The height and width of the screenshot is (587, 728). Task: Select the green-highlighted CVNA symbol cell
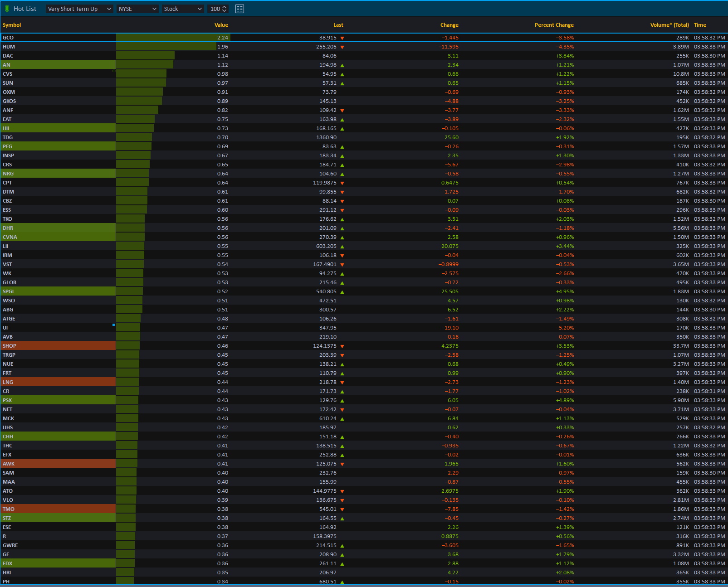(x=58, y=237)
